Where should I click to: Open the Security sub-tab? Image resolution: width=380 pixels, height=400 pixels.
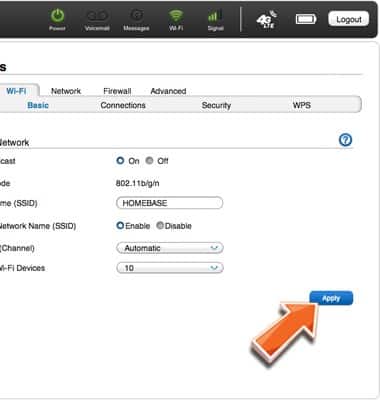tap(216, 105)
